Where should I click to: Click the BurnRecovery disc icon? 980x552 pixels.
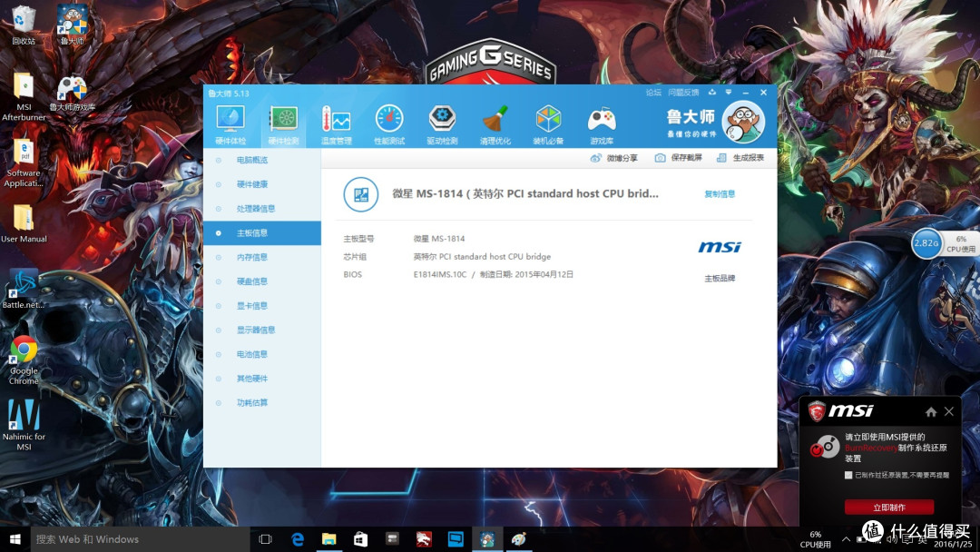coord(824,447)
